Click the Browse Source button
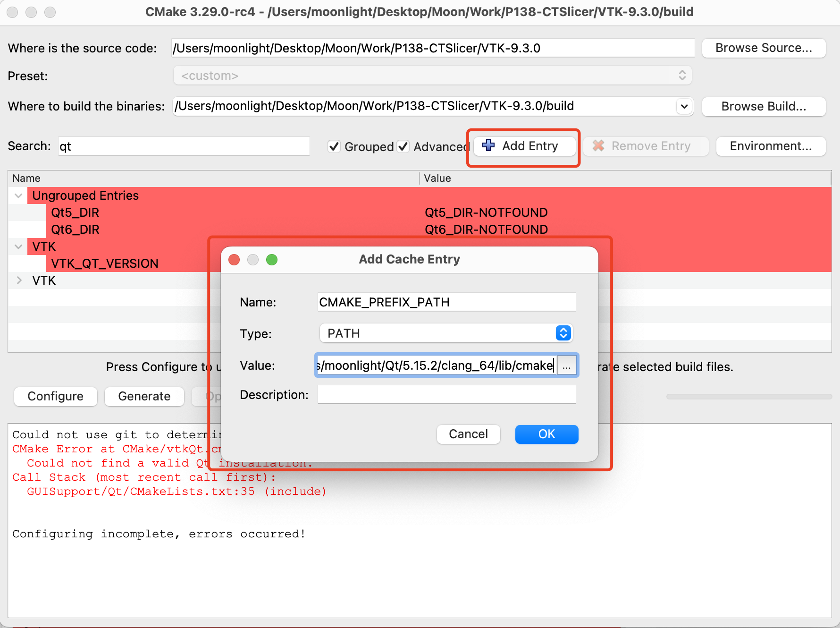This screenshot has height=628, width=840. click(763, 48)
